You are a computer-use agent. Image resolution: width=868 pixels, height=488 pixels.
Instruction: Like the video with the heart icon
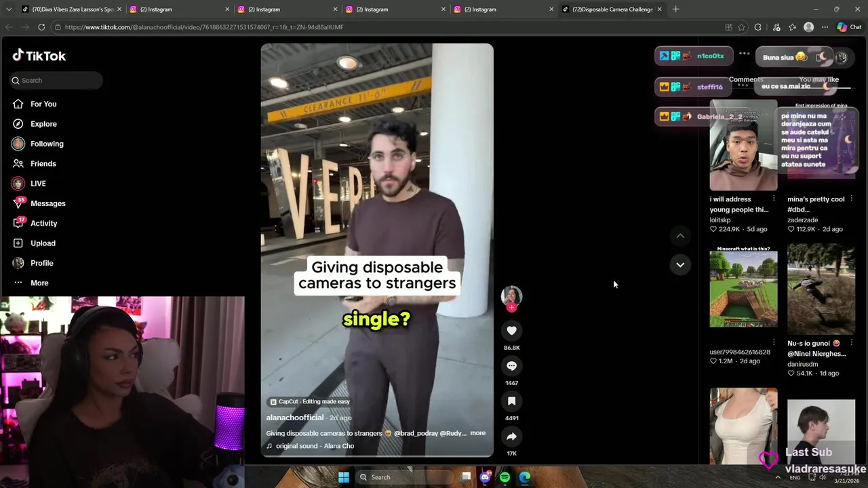coord(511,331)
